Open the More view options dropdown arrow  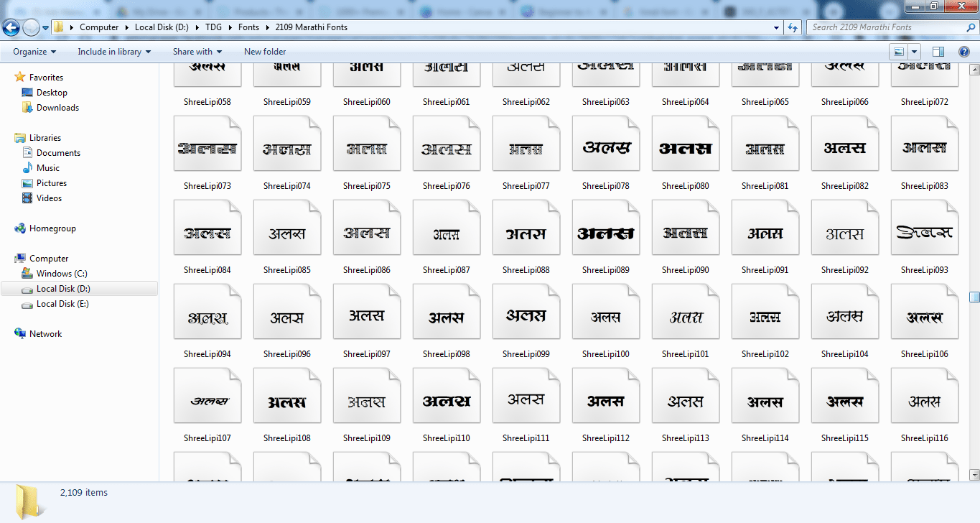(x=914, y=52)
